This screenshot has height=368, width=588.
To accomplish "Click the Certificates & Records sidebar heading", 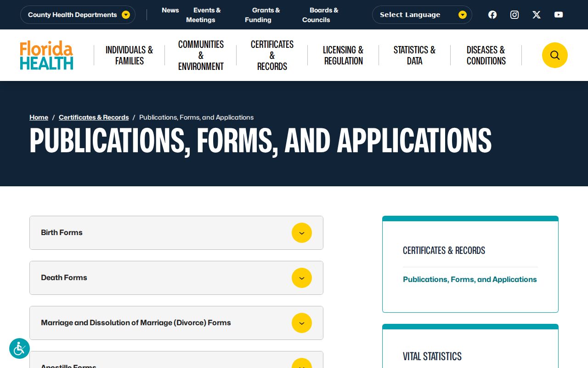I will pyautogui.click(x=444, y=251).
